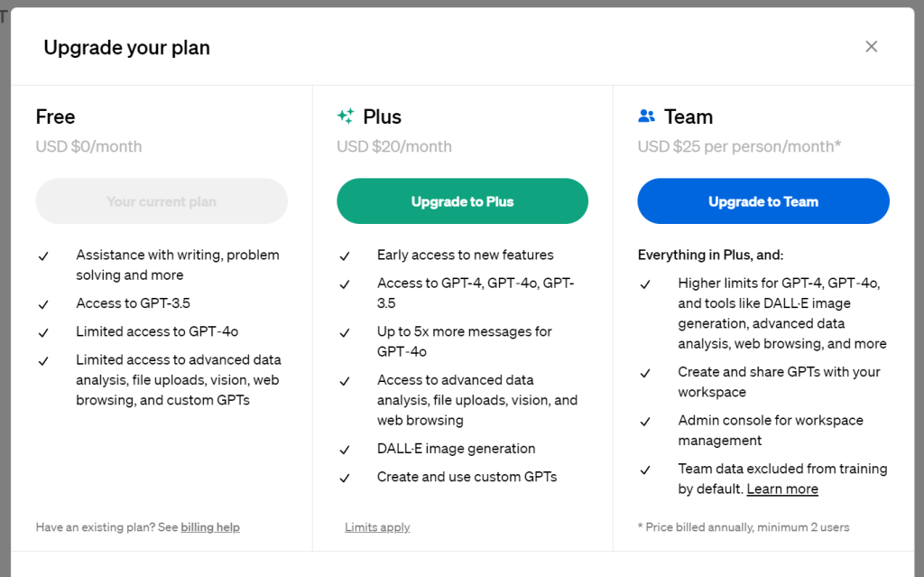This screenshot has height=577, width=924.
Task: Click the Team plan people icon
Action: (646, 116)
